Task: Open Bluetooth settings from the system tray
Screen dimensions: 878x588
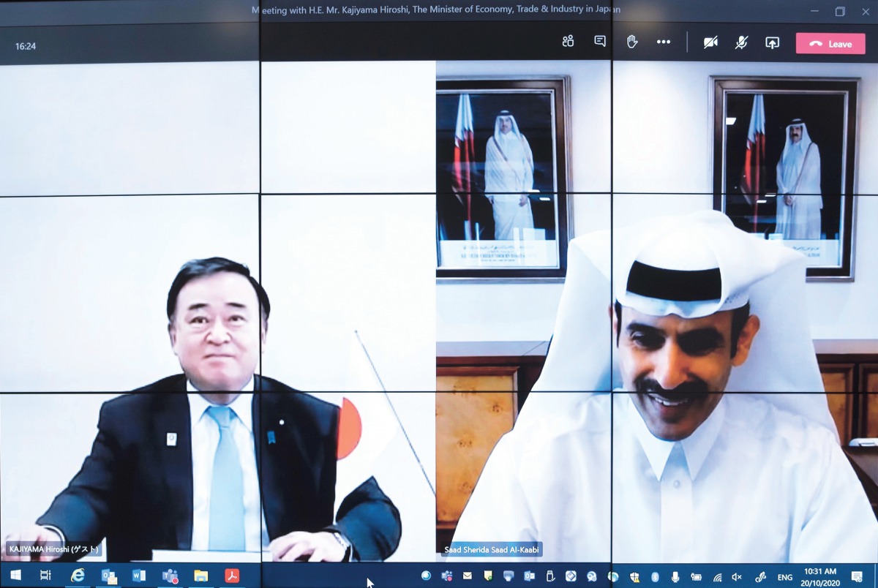Action: pyautogui.click(x=654, y=576)
